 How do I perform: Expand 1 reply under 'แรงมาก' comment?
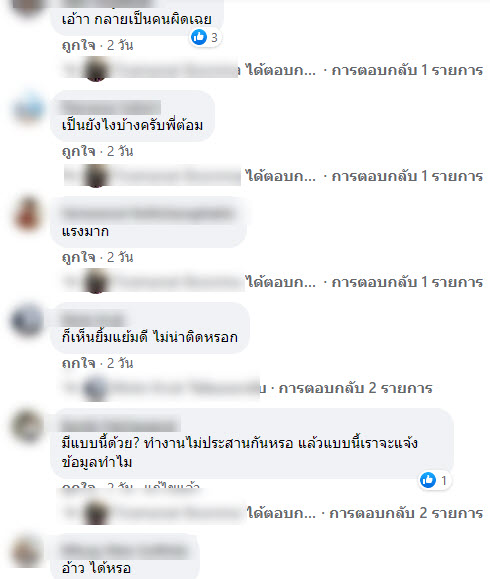point(407,282)
